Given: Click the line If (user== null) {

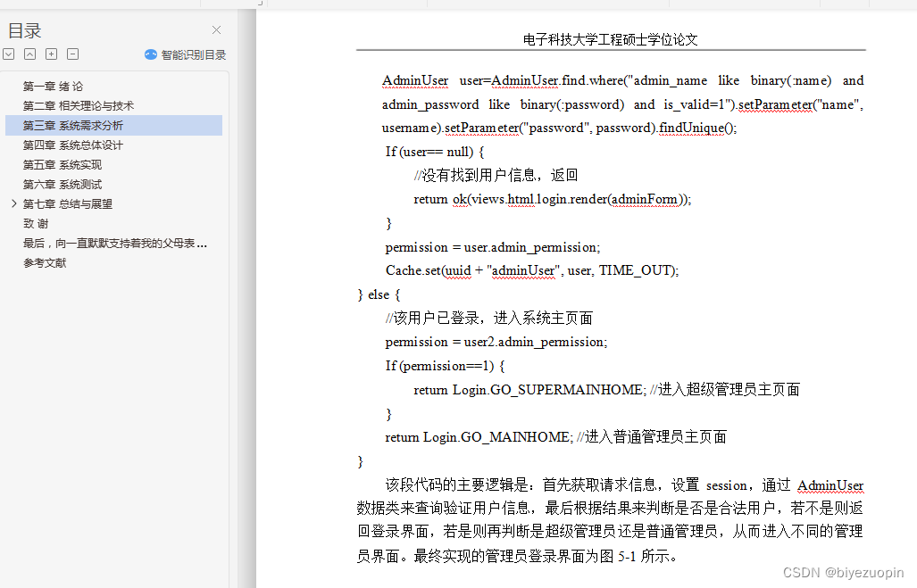Looking at the screenshot, I should pos(435,152).
